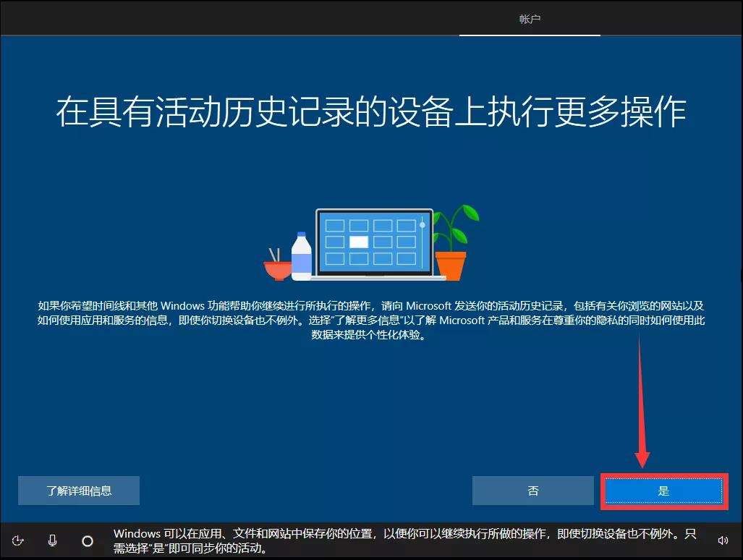This screenshot has width=743, height=560.
Task: Click the 否 button to decline
Action: [x=532, y=491]
